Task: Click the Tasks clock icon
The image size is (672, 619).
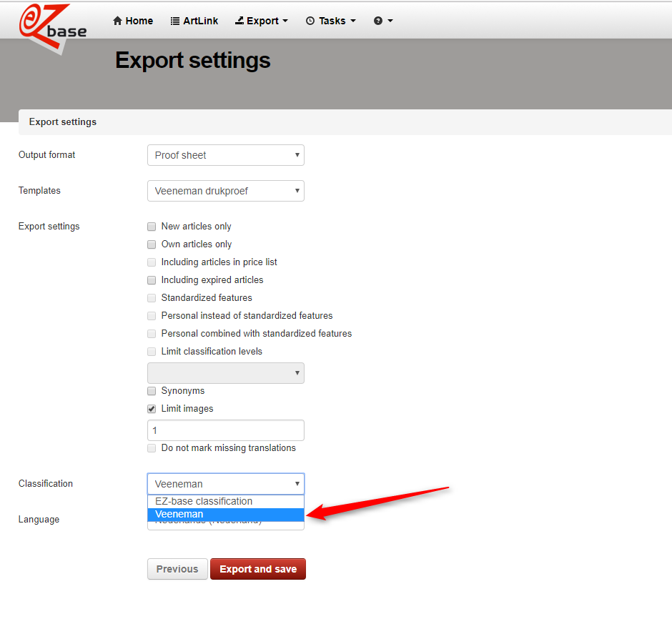Action: click(310, 21)
